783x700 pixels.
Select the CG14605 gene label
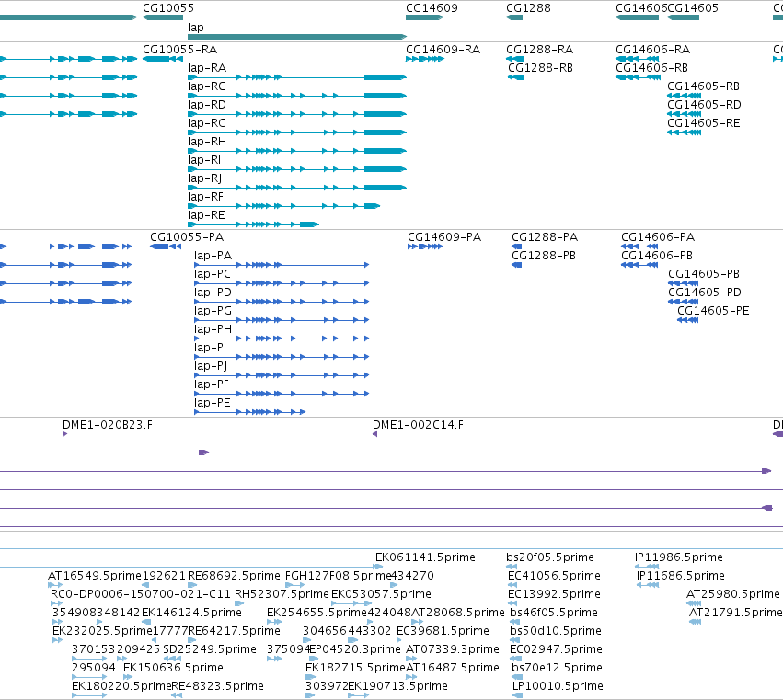(x=693, y=8)
